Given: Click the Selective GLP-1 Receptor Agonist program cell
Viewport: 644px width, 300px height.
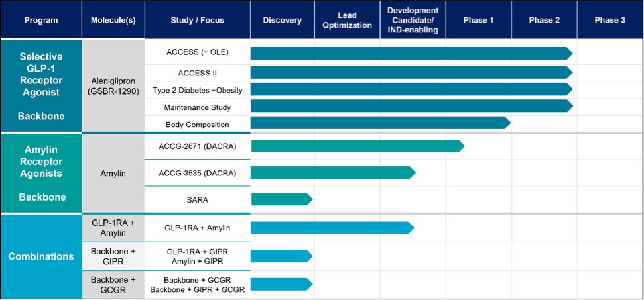Looking at the screenshot, I should click(x=41, y=86).
